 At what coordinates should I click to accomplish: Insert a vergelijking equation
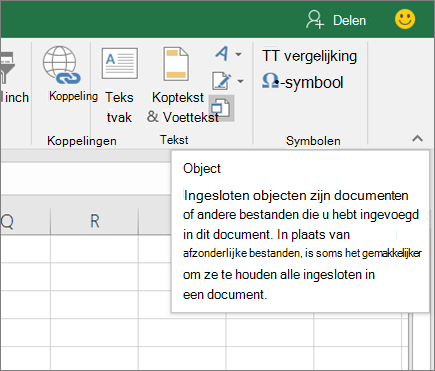[x=310, y=56]
